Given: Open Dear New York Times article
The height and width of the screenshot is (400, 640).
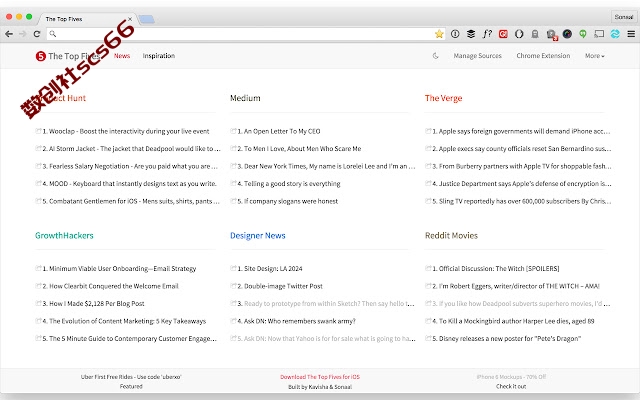Looking at the screenshot, I should click(326, 166).
